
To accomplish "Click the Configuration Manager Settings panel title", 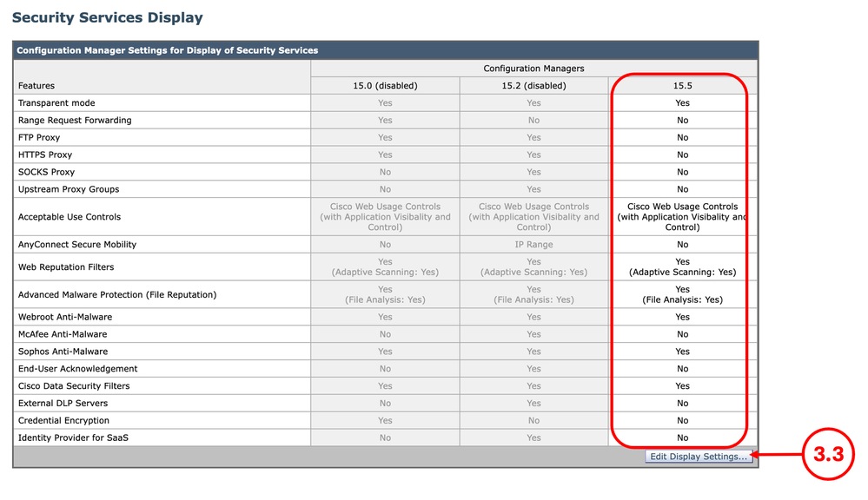I will click(x=167, y=50).
